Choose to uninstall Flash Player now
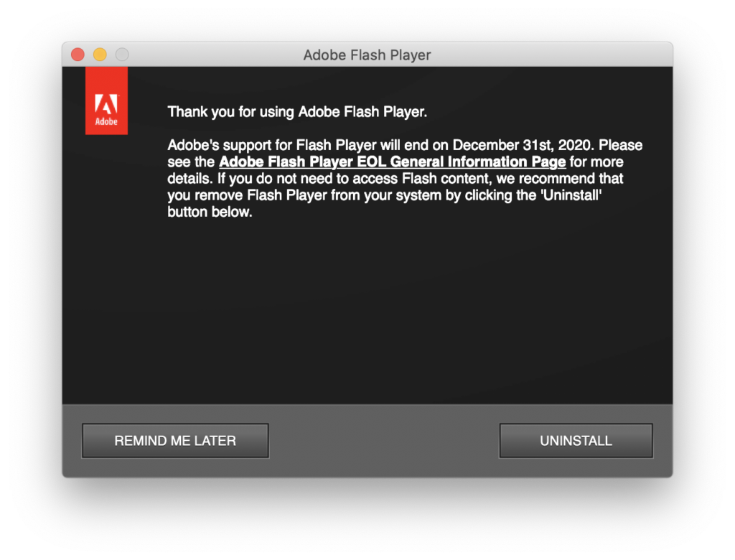This screenshot has height=560, width=735. [575, 440]
